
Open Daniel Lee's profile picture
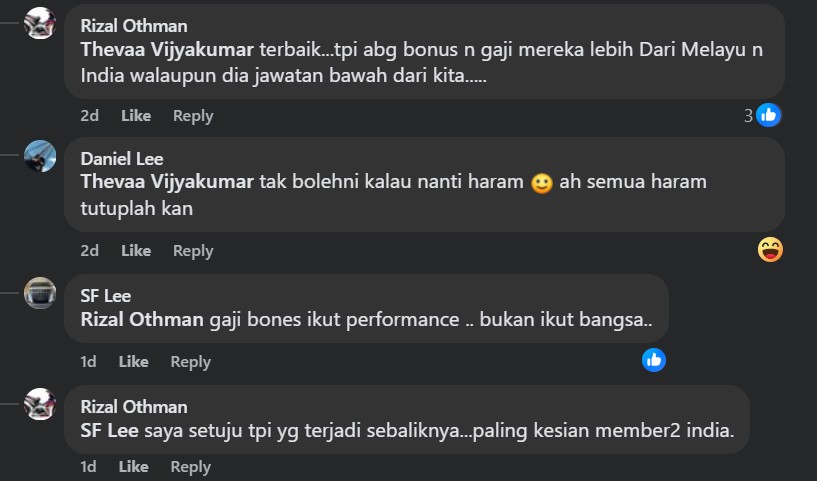click(40, 156)
